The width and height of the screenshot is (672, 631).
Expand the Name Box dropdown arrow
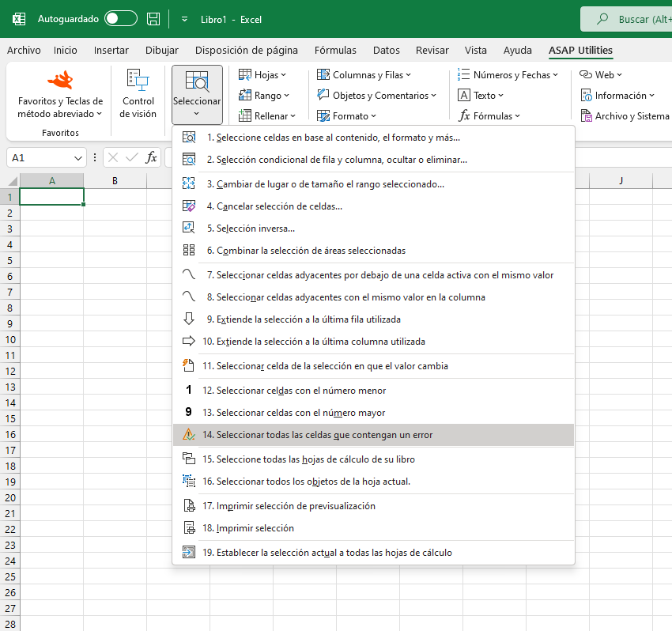78,158
